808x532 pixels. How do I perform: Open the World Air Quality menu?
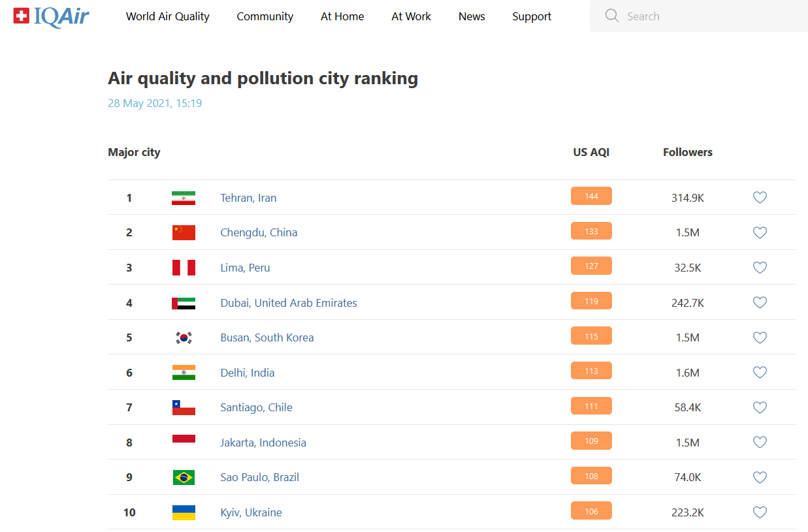pos(168,16)
